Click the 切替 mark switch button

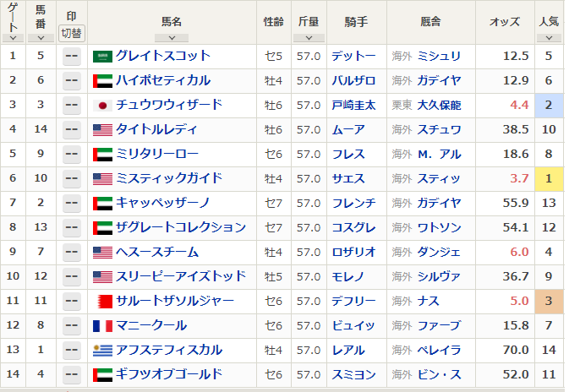coord(72,33)
